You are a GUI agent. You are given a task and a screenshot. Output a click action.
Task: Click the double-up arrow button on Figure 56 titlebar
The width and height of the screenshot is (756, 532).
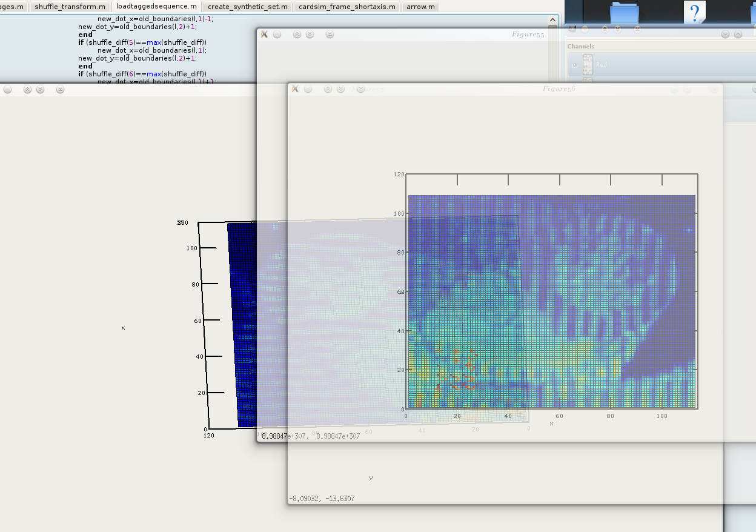coord(328,89)
